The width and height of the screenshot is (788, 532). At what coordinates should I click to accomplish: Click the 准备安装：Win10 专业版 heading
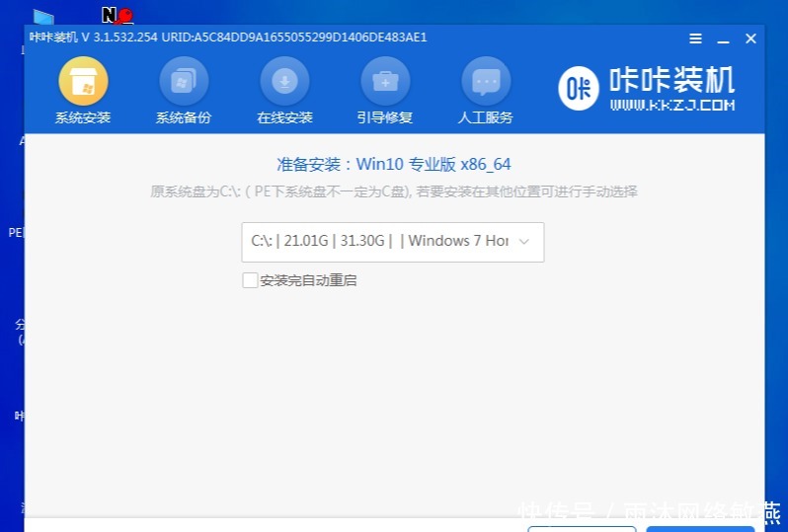(393, 164)
